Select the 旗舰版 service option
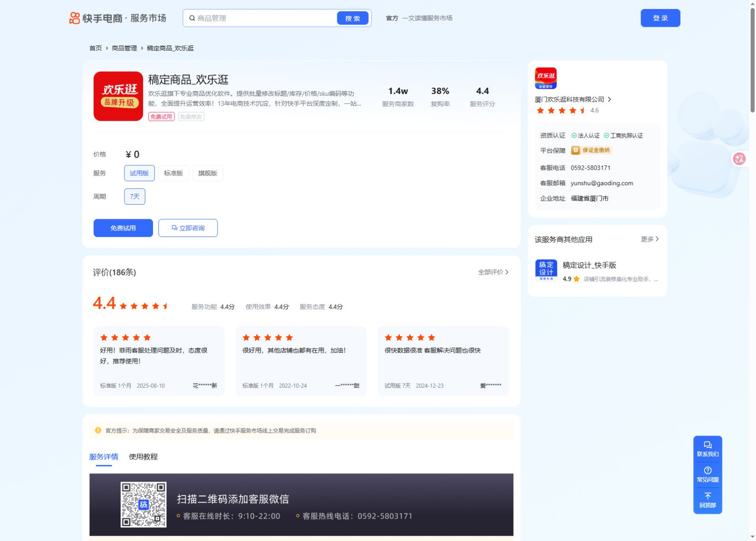Viewport: 756px width, 541px height. point(208,173)
